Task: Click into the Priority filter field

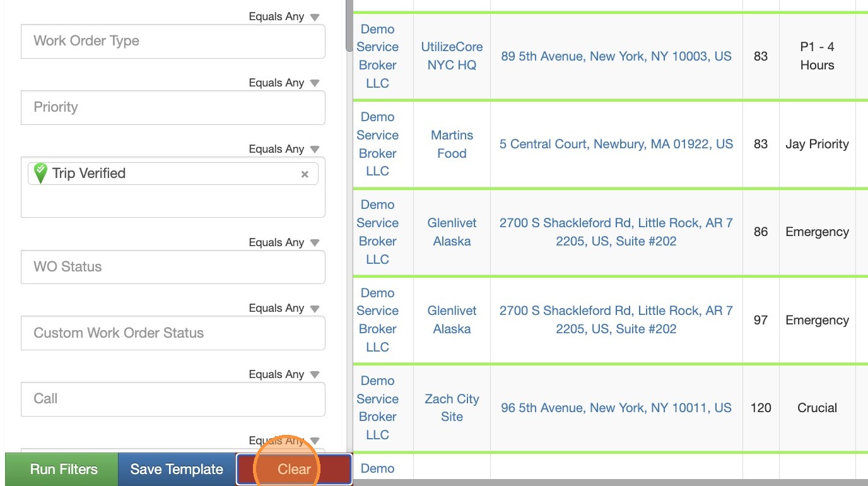Action: coord(173,107)
